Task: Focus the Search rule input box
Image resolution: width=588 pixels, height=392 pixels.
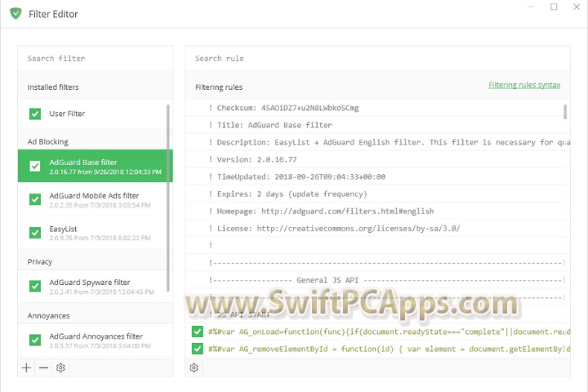Action: [376, 59]
